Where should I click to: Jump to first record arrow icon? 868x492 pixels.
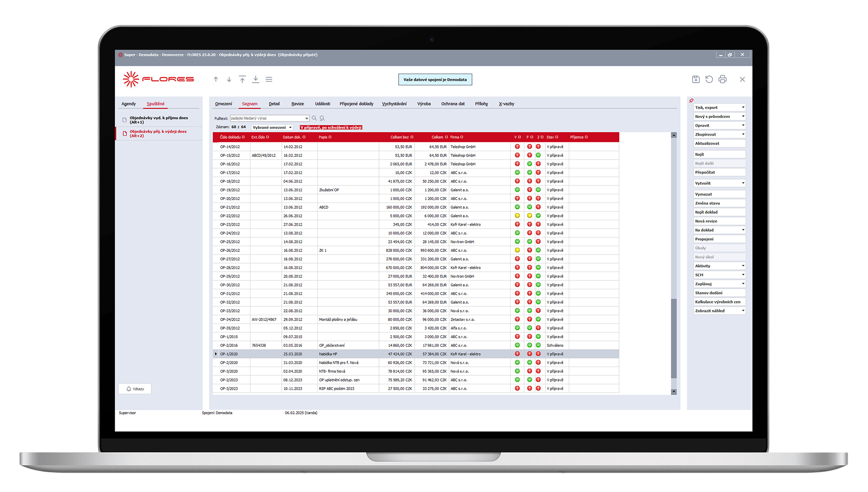[x=242, y=80]
